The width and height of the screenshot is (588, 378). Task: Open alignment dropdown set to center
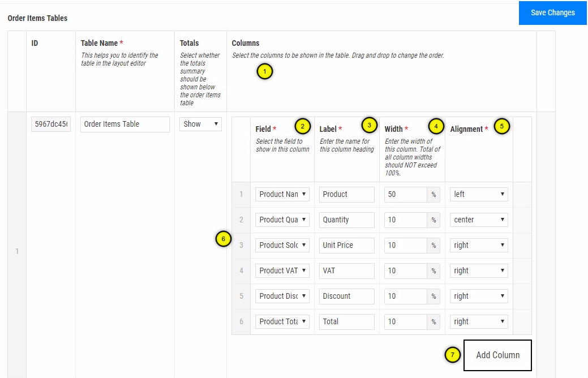(x=479, y=220)
